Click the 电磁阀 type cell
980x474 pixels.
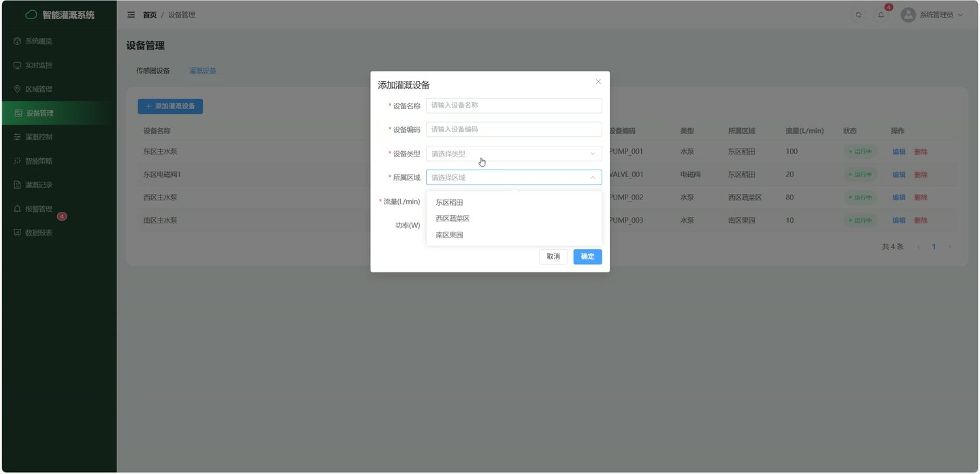pyautogui.click(x=690, y=175)
